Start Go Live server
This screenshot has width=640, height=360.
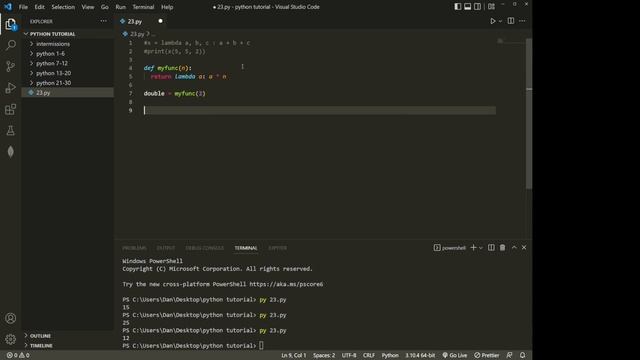(x=455, y=355)
